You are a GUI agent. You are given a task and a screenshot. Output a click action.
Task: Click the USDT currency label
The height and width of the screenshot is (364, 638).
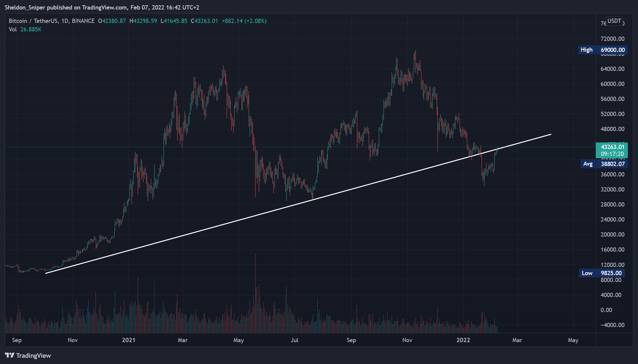614,21
